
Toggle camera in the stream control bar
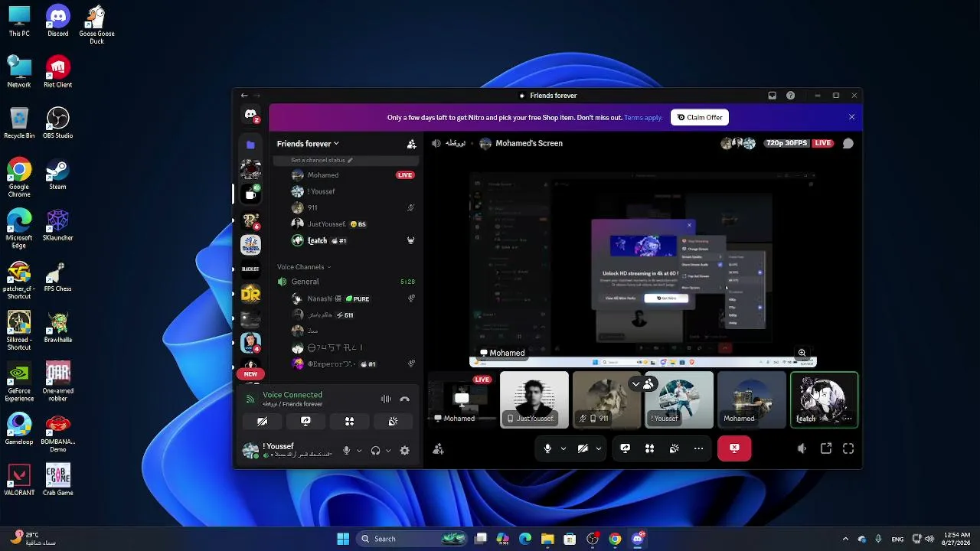pyautogui.click(x=583, y=448)
